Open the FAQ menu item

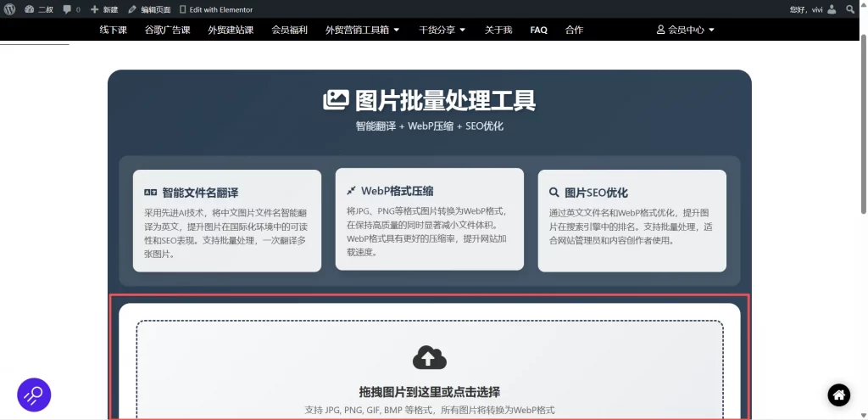pyautogui.click(x=538, y=30)
